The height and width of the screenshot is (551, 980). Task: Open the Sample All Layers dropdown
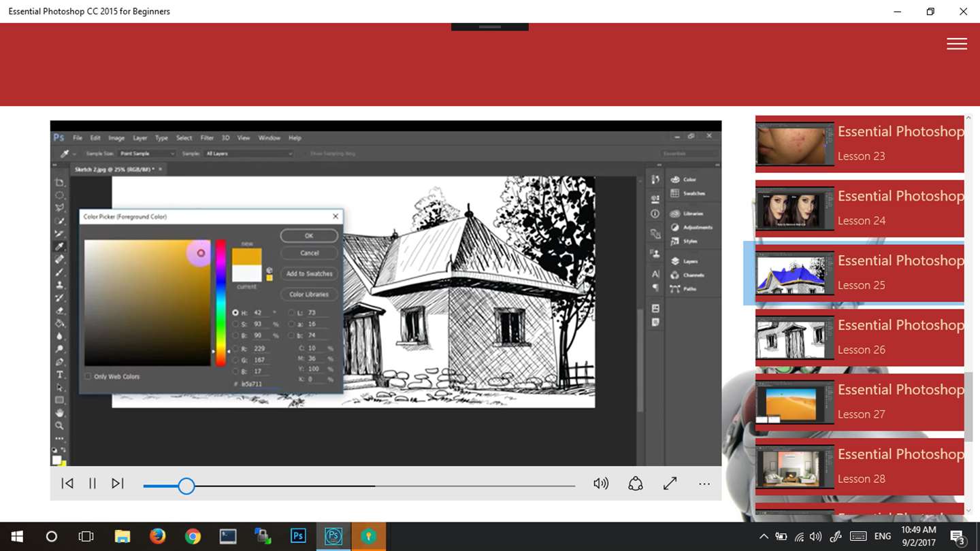[248, 154]
